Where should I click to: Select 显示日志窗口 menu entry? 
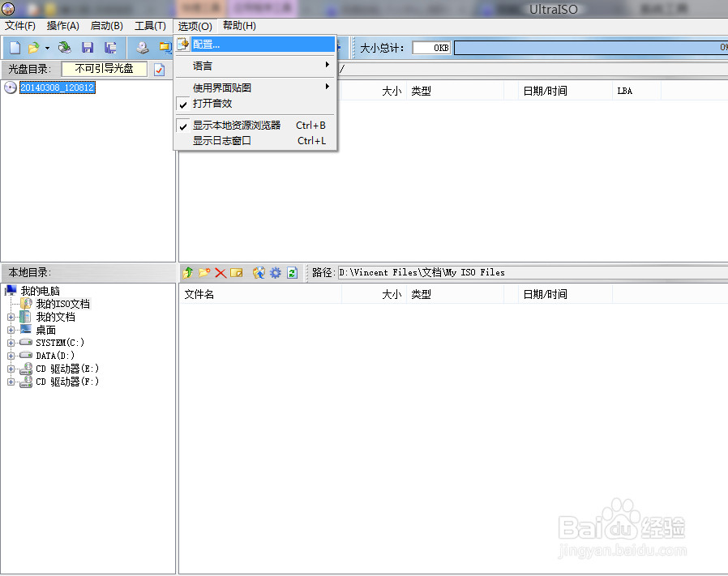[x=255, y=141]
